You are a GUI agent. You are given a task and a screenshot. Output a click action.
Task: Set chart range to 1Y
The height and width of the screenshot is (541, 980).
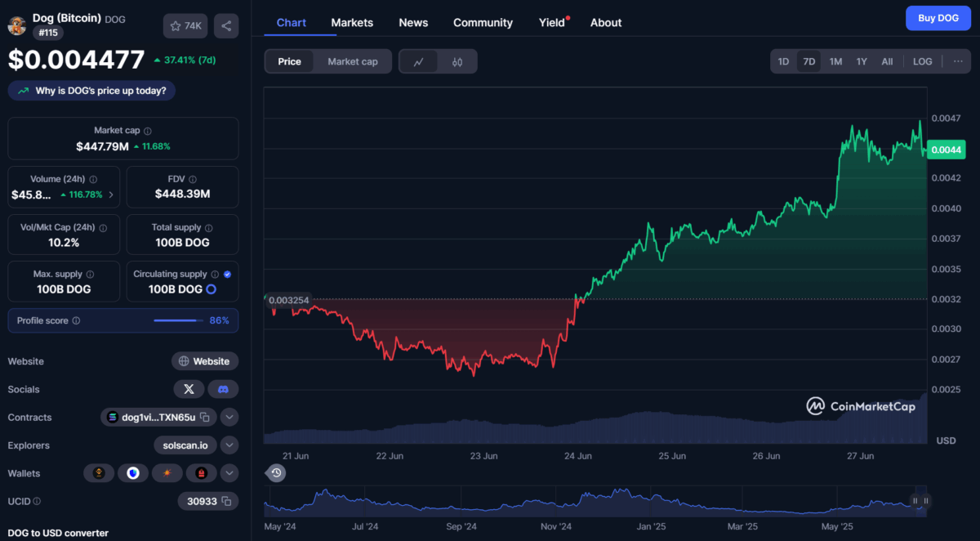click(x=862, y=61)
